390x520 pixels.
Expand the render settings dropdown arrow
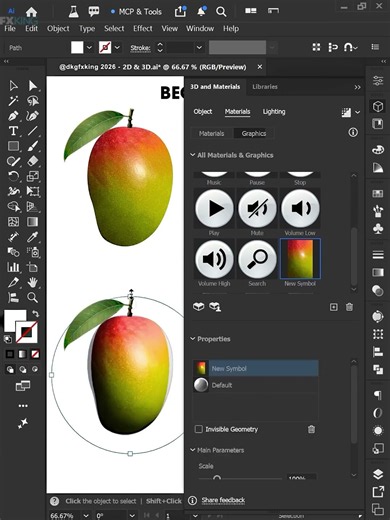point(358,112)
